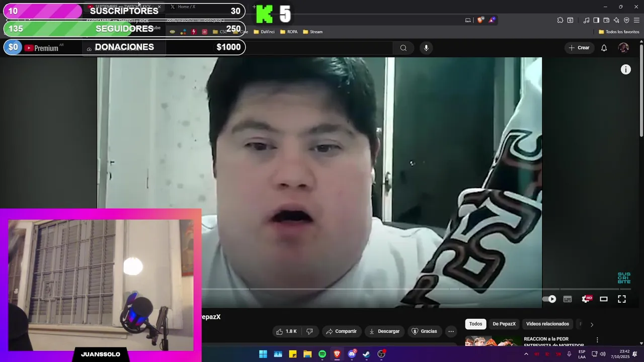Image resolution: width=644 pixels, height=362 pixels.
Task: Click the PepazX channel name
Action: click(211, 317)
